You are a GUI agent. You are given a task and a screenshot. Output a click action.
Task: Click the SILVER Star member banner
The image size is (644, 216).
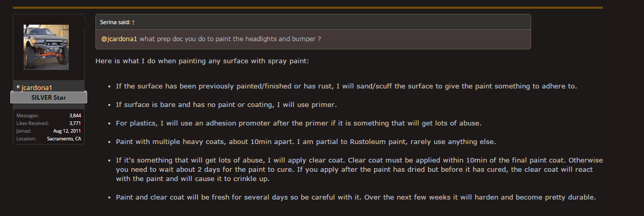click(x=49, y=97)
